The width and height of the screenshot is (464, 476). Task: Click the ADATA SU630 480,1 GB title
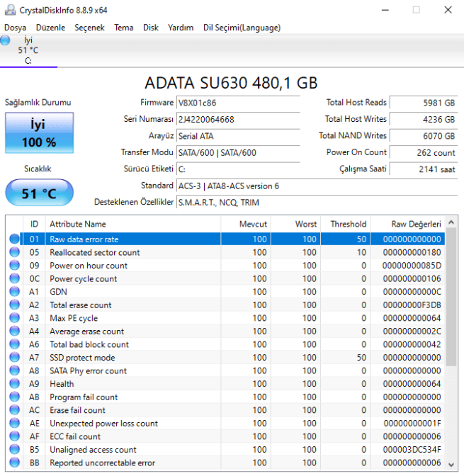(231, 83)
